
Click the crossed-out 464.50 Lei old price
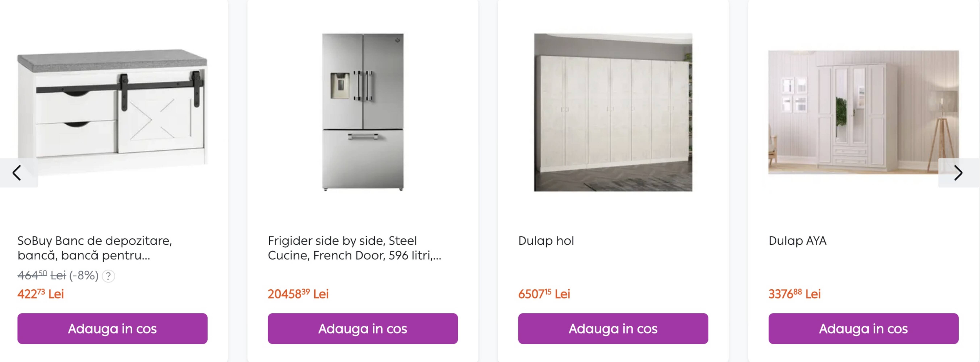pos(42,275)
